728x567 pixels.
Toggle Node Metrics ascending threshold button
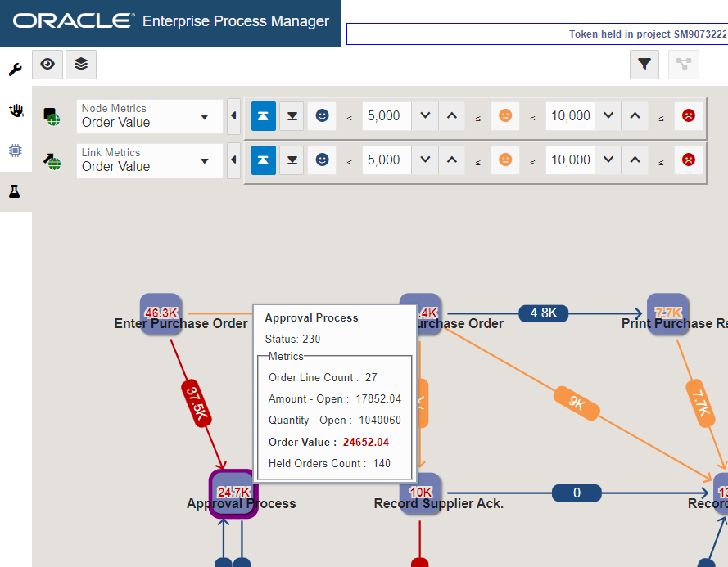click(263, 116)
